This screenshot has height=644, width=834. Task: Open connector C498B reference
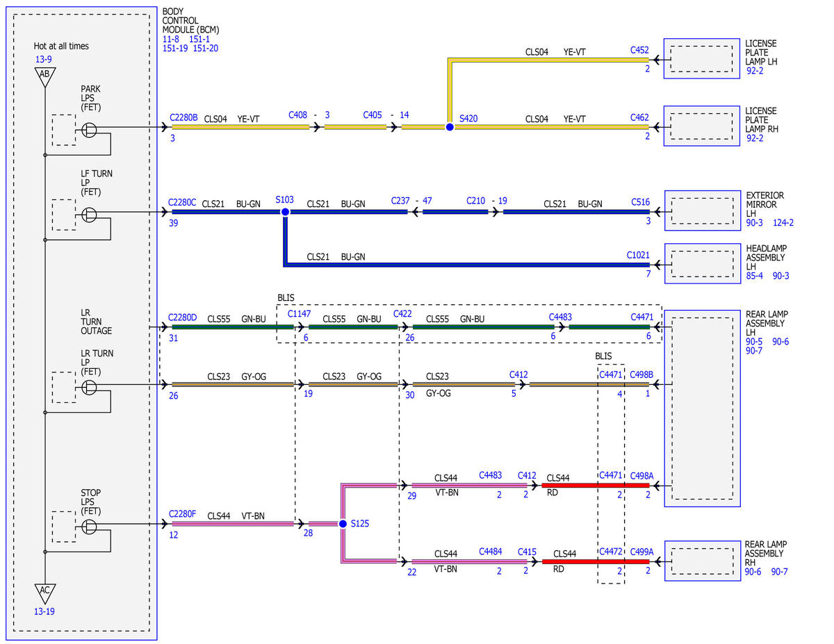pos(641,375)
